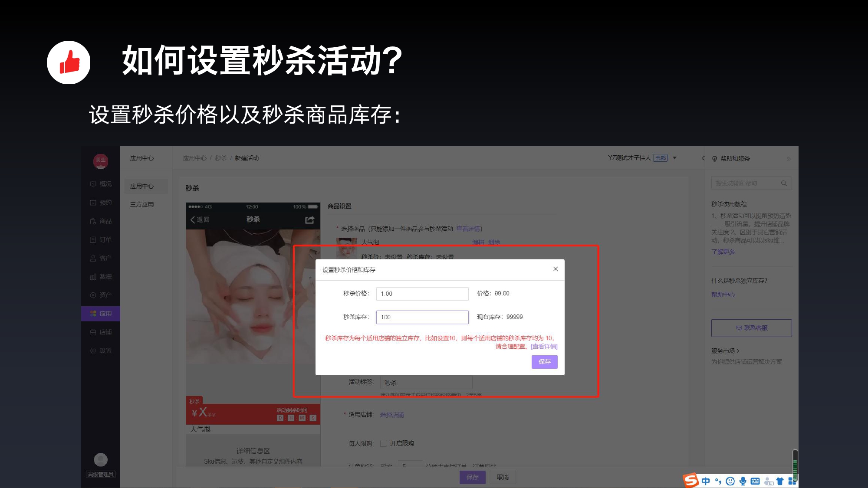Click the 大气泡 product name in phone preview
This screenshot has width=868, height=488.
[200, 429]
